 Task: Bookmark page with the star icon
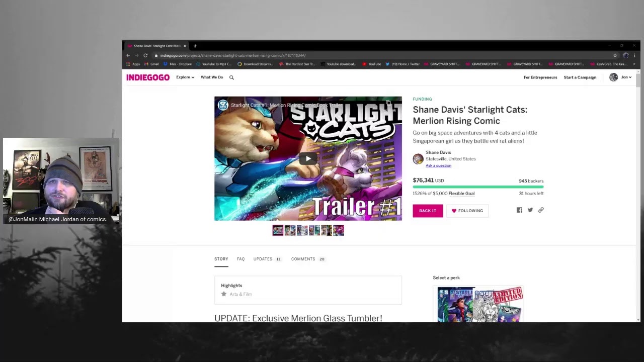(x=615, y=55)
